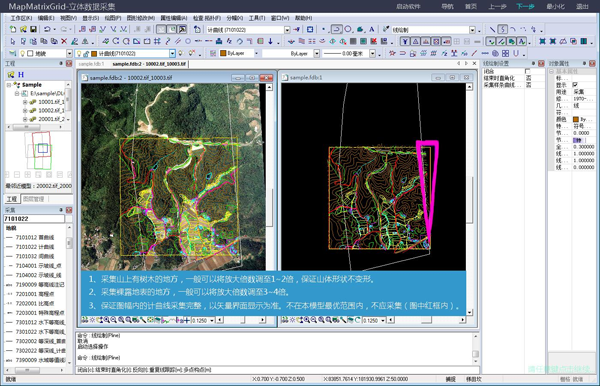Select the arrow pointer selection tool
Image resolution: width=600 pixels, height=386 pixels.
point(13,41)
